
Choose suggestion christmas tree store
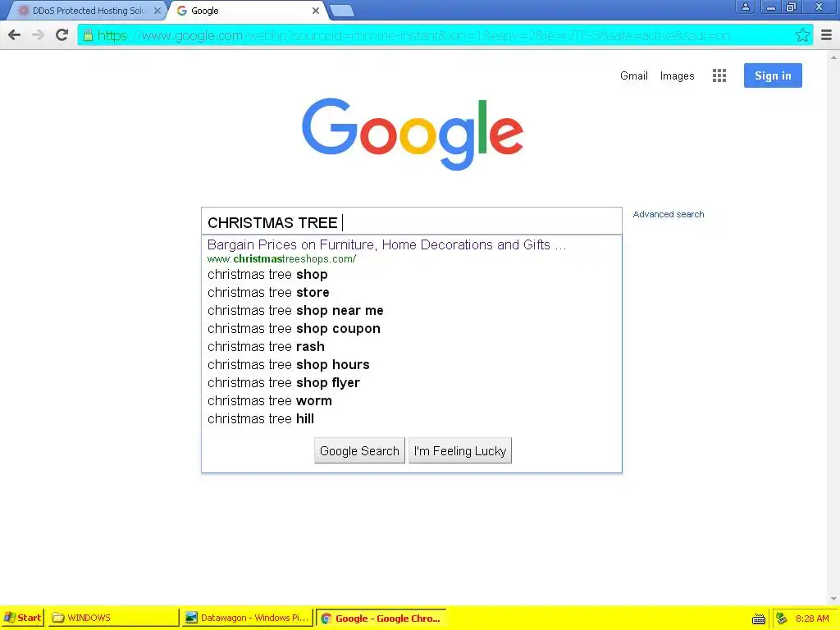click(x=268, y=293)
